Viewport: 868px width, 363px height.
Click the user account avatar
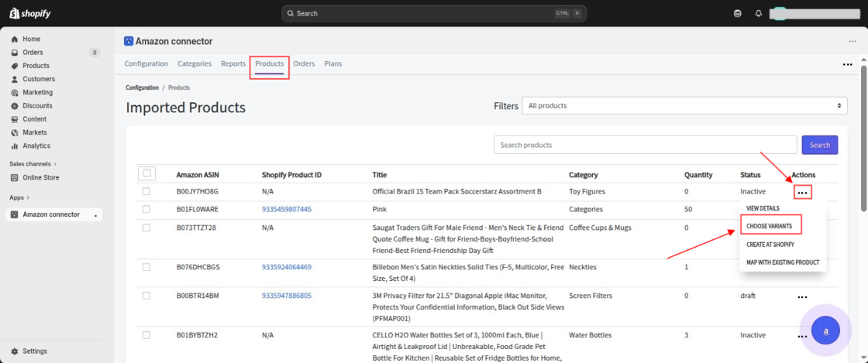point(780,13)
